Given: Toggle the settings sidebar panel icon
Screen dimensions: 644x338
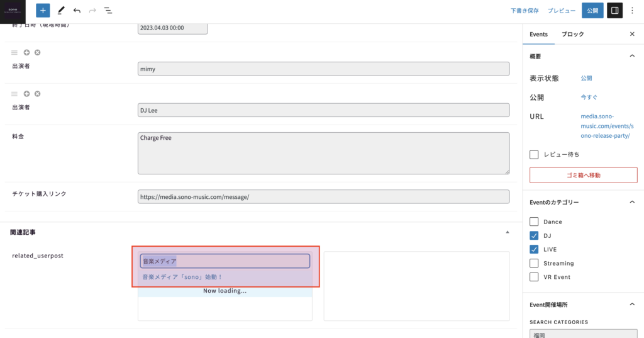Looking at the screenshot, I should (614, 11).
